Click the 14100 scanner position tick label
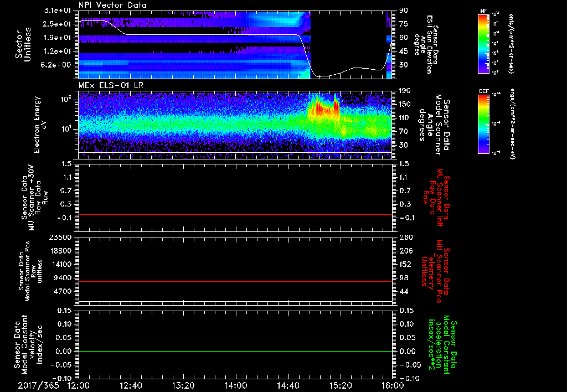This screenshot has height=392, width=567. 61,264
